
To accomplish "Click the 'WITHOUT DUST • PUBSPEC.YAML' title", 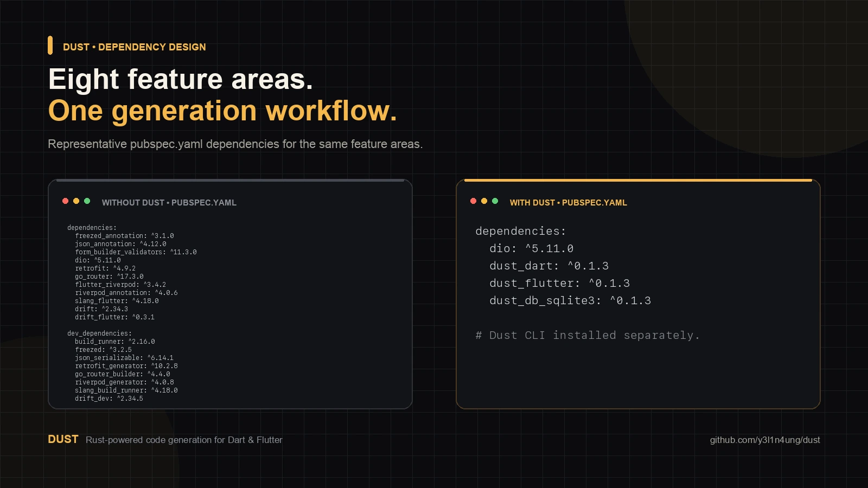I will (x=169, y=202).
